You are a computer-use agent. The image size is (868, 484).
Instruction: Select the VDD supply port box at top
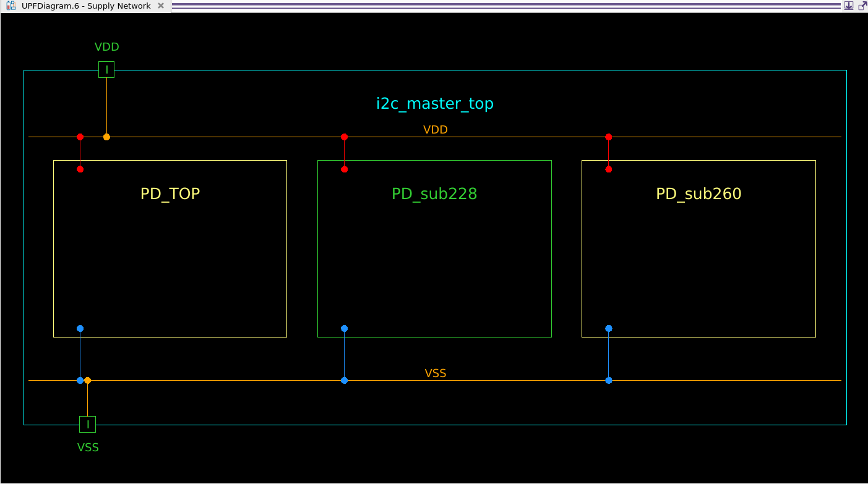click(106, 70)
